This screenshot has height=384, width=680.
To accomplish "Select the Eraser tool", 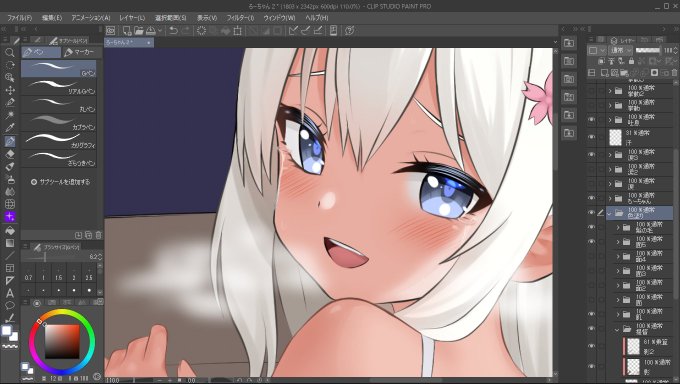I will pyautogui.click(x=10, y=154).
